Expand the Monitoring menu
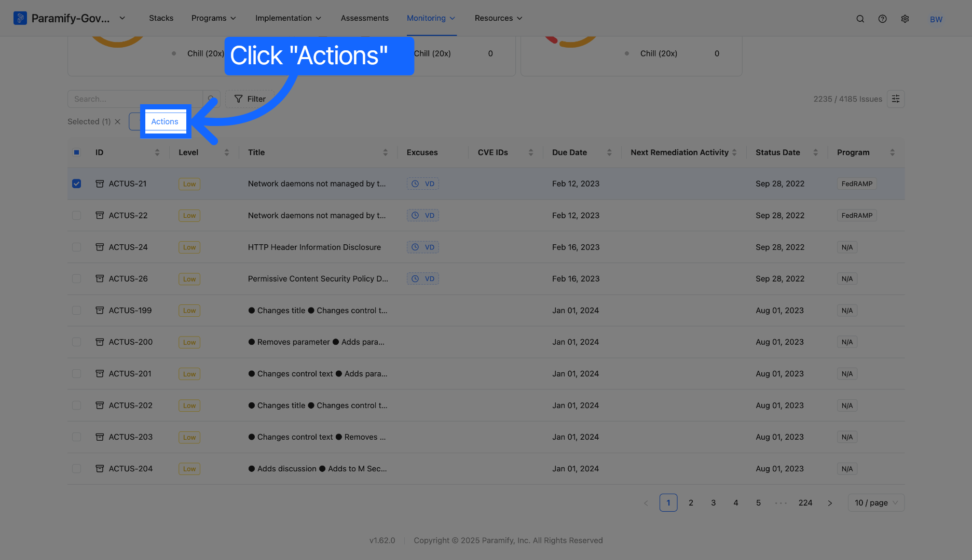Image resolution: width=972 pixels, height=560 pixels. click(x=431, y=18)
